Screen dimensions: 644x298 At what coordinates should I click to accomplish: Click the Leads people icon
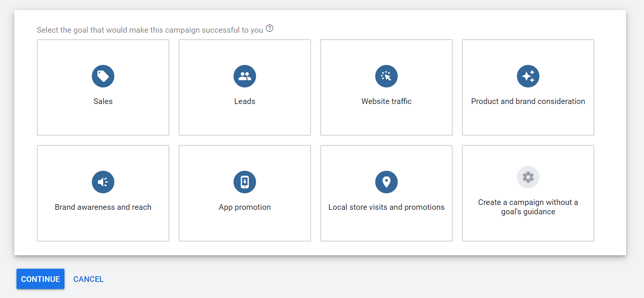[x=245, y=76]
